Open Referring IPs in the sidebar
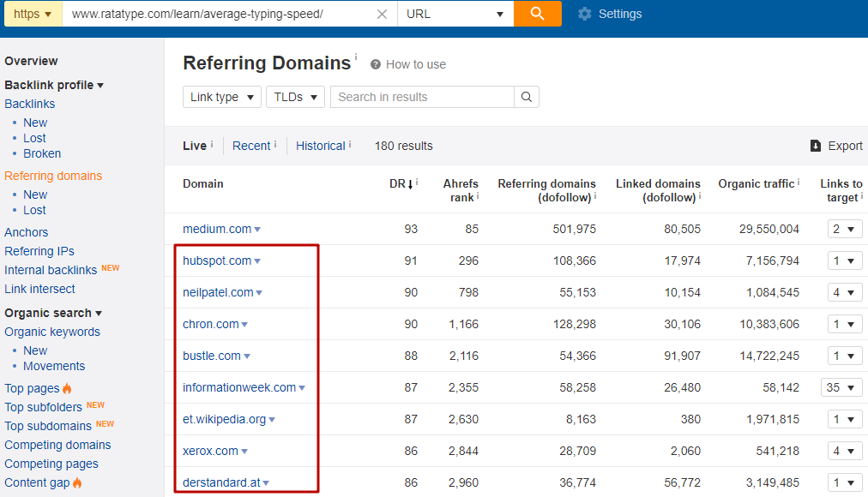The height and width of the screenshot is (497, 868). [39, 251]
